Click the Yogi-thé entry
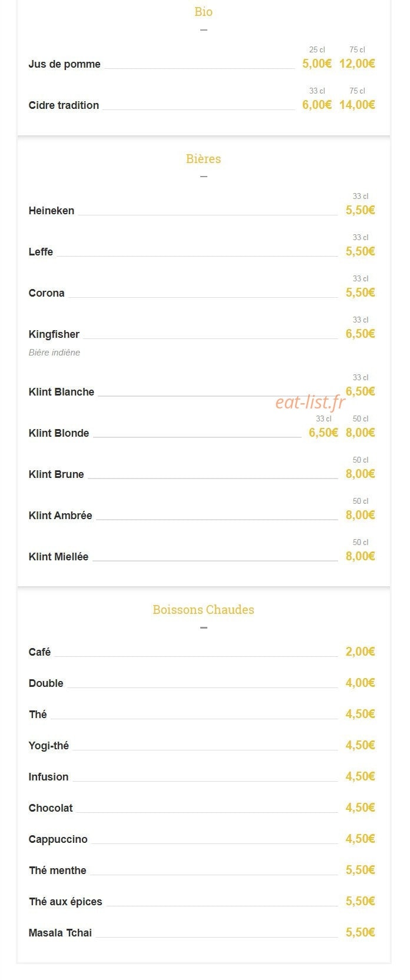 tap(48, 746)
